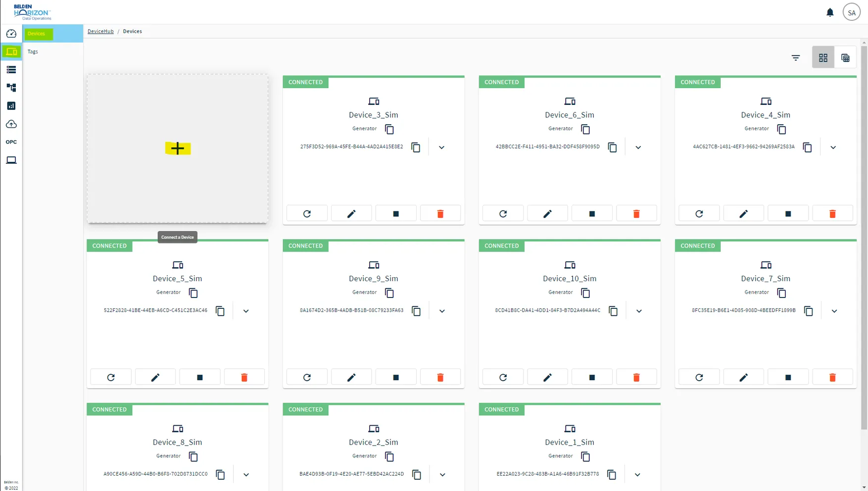Stop Device_4_Sim
The image size is (868, 491).
tap(788, 213)
